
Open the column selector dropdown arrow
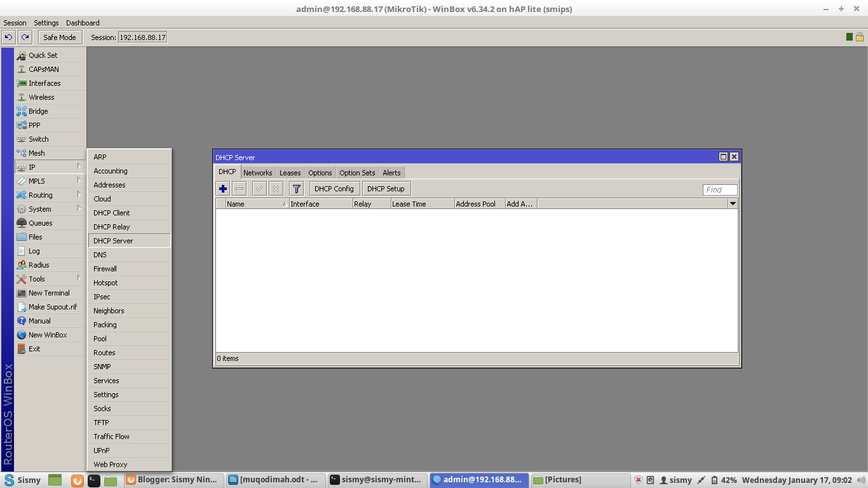[x=733, y=204]
